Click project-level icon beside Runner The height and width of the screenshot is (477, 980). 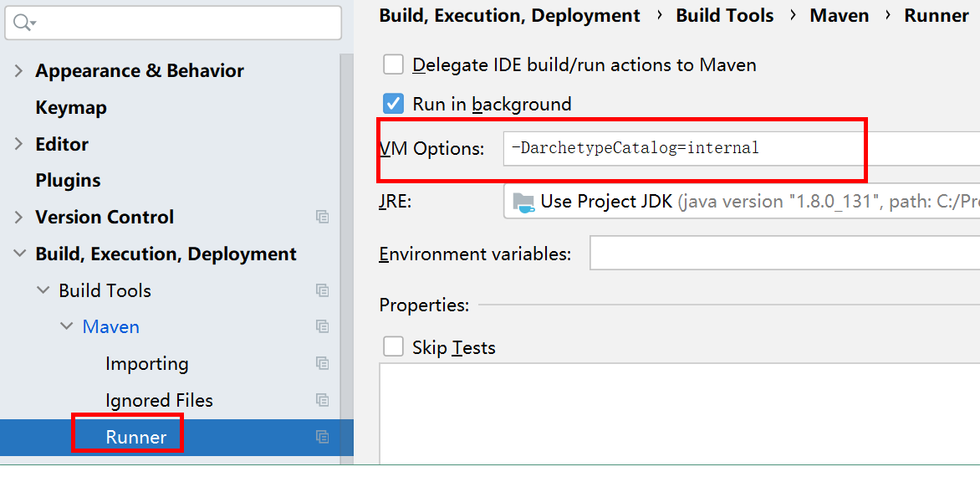(x=322, y=437)
